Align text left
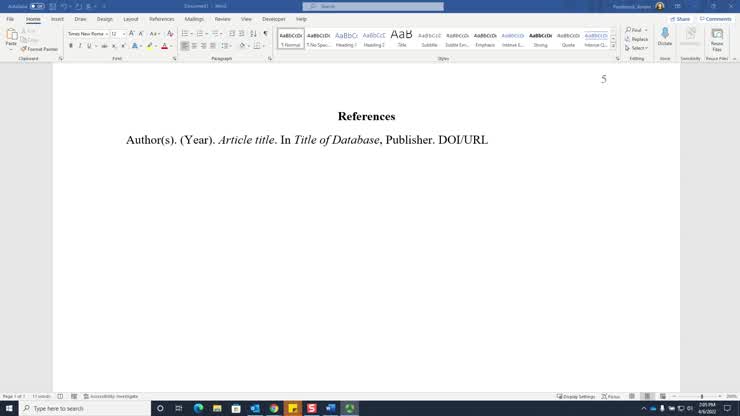 (x=185, y=46)
